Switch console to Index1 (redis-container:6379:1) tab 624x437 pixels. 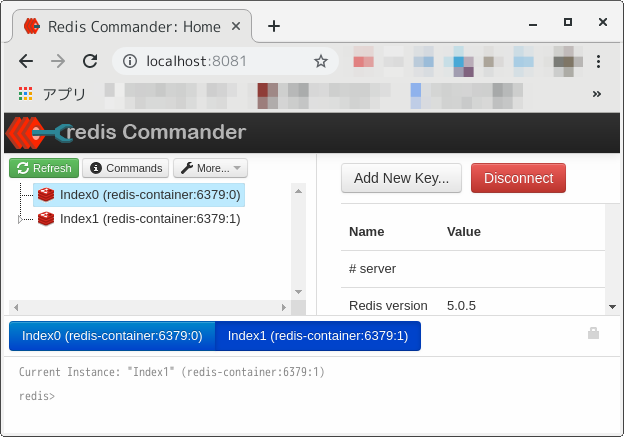pos(318,336)
